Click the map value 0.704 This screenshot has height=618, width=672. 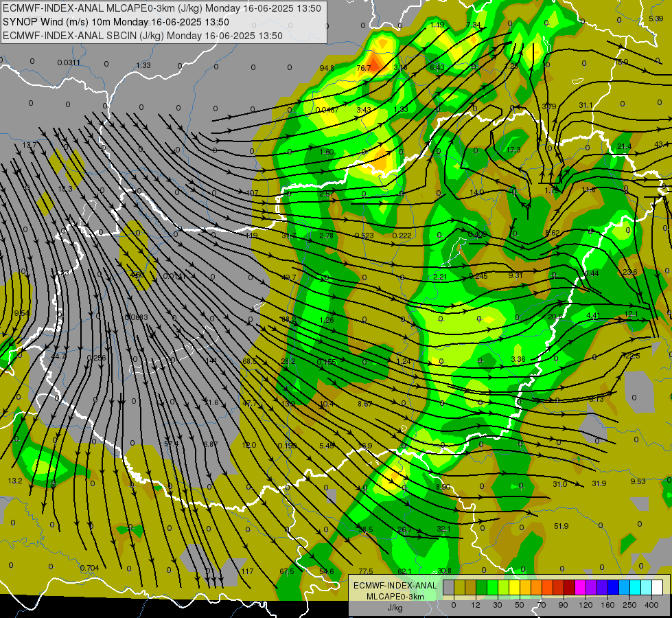(x=89, y=568)
